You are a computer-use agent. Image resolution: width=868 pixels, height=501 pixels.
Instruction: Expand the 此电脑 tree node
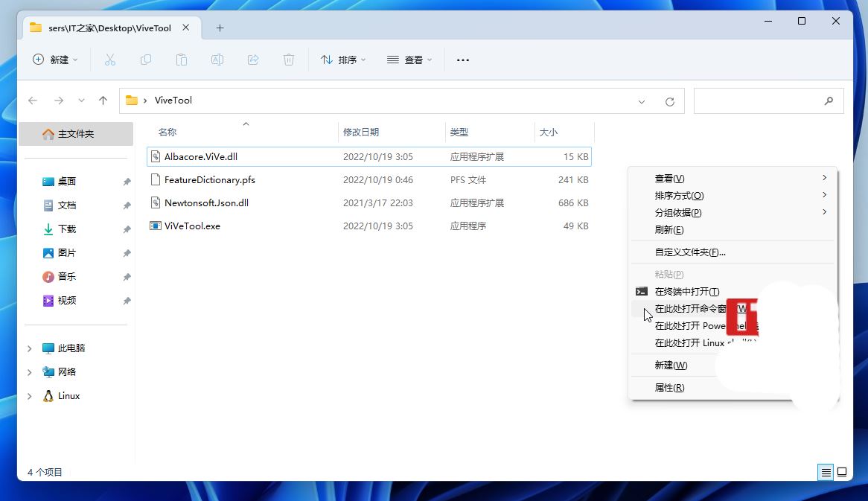30,348
